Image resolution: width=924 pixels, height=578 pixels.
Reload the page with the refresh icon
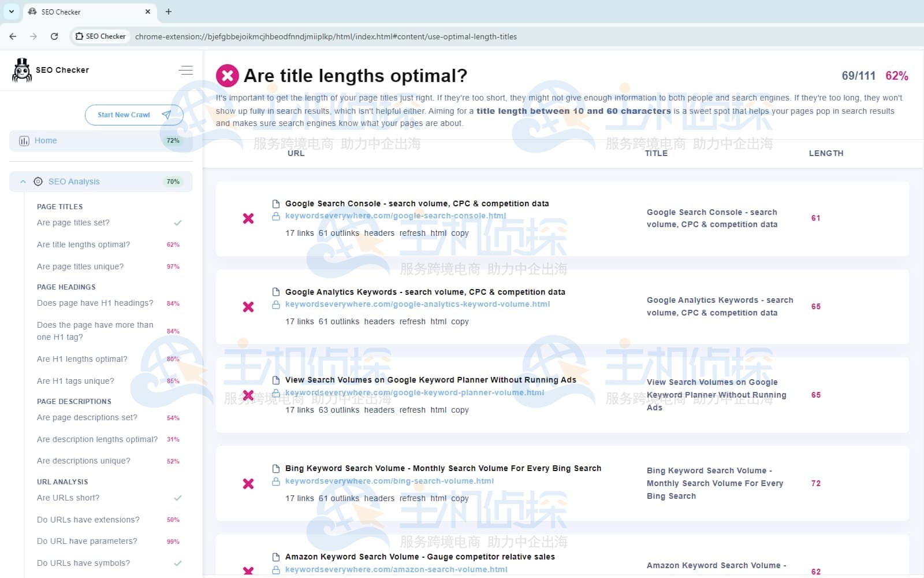(54, 36)
